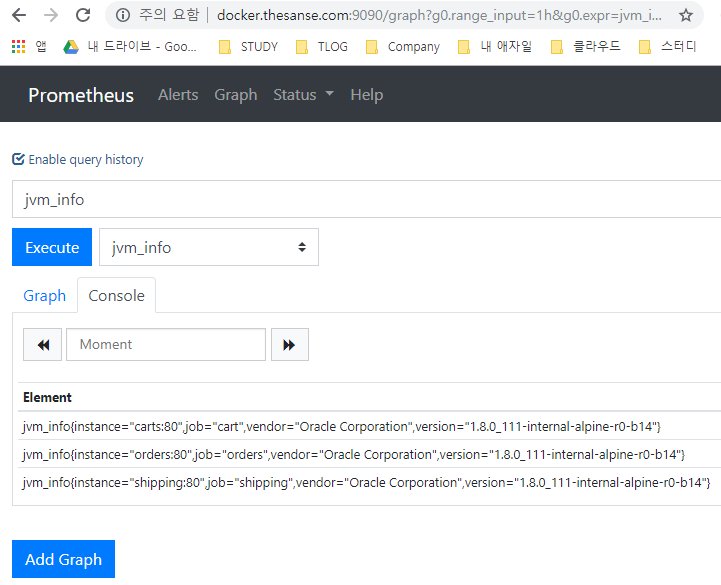Toggle the Enable query history checkbox

click(x=18, y=159)
